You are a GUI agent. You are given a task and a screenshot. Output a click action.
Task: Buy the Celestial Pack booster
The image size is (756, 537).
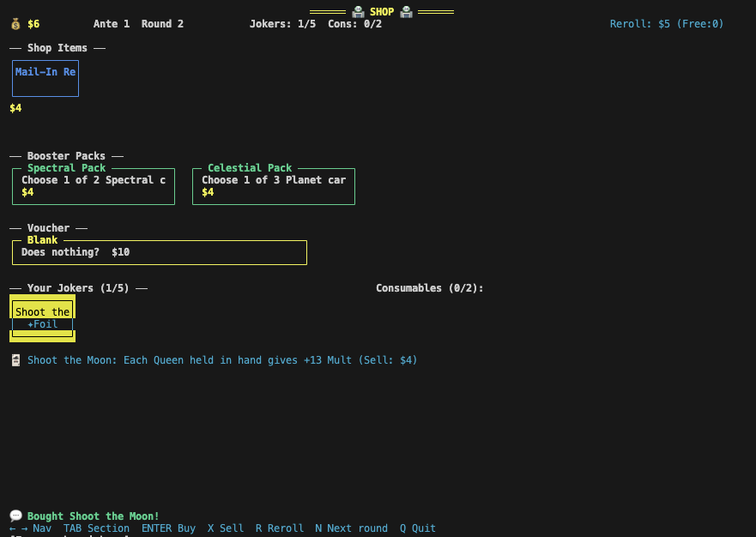273,185
